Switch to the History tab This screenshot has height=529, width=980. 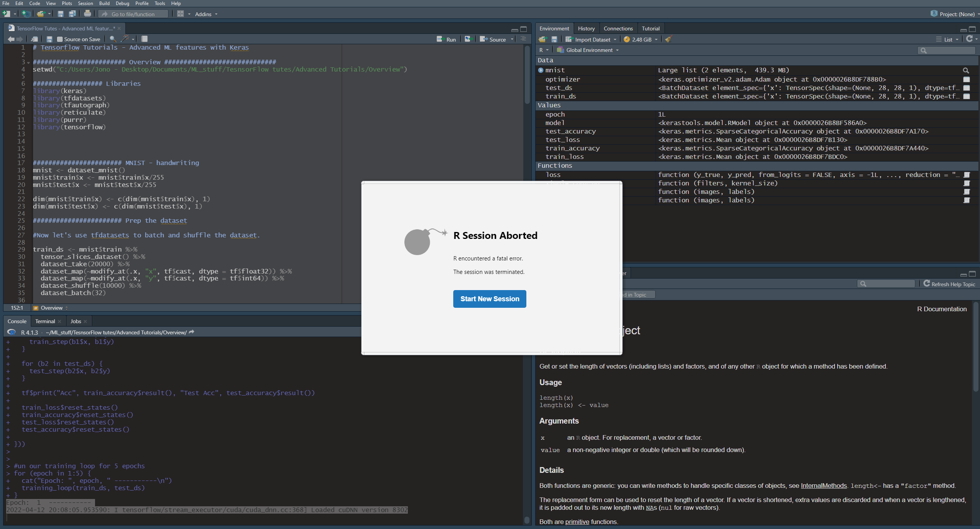coord(586,28)
